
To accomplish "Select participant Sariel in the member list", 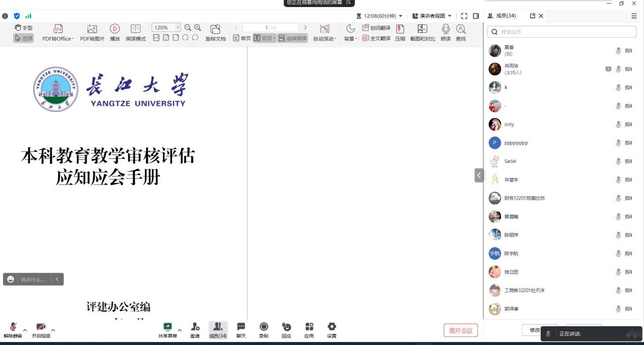I will [x=510, y=161].
